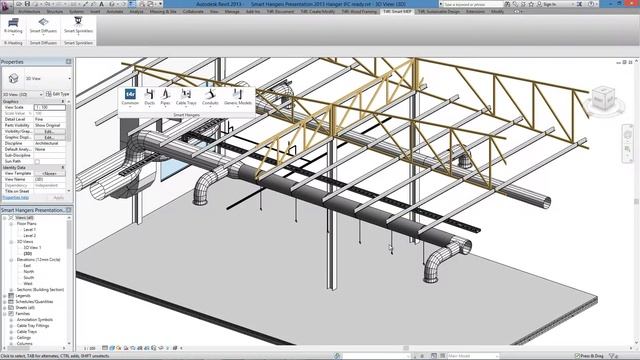640x360 pixels.
Task: Collapse the Families tree node
Action: (5, 314)
